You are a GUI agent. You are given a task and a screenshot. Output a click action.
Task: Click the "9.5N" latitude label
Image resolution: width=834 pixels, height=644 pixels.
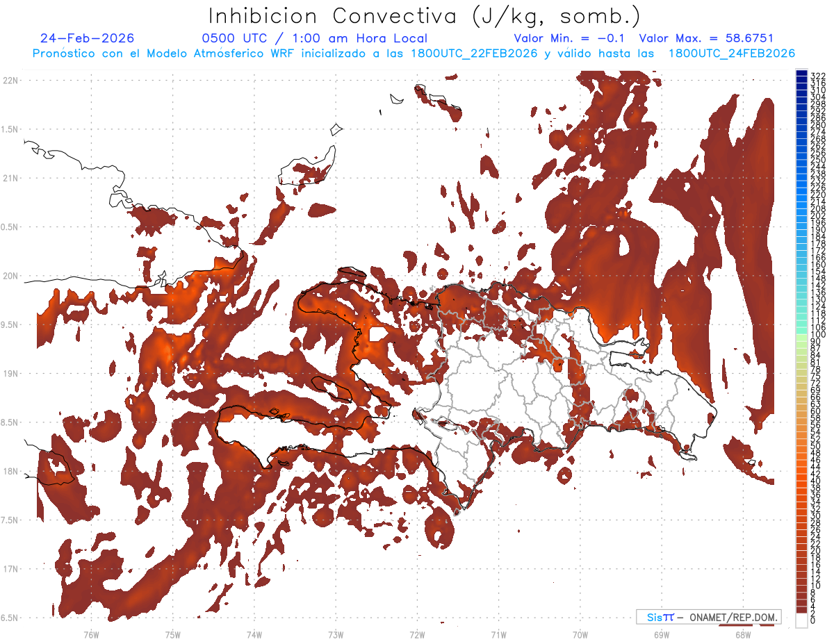click(x=10, y=324)
